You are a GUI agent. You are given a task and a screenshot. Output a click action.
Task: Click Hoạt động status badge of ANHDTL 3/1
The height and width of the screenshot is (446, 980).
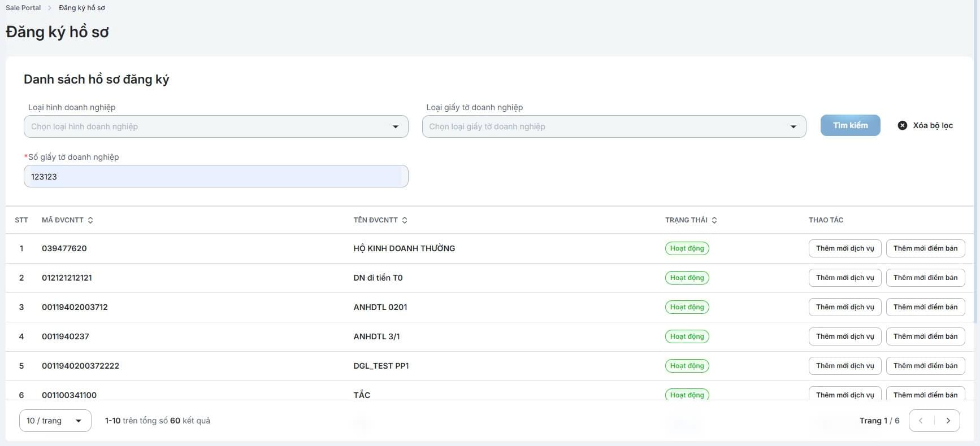[687, 336]
